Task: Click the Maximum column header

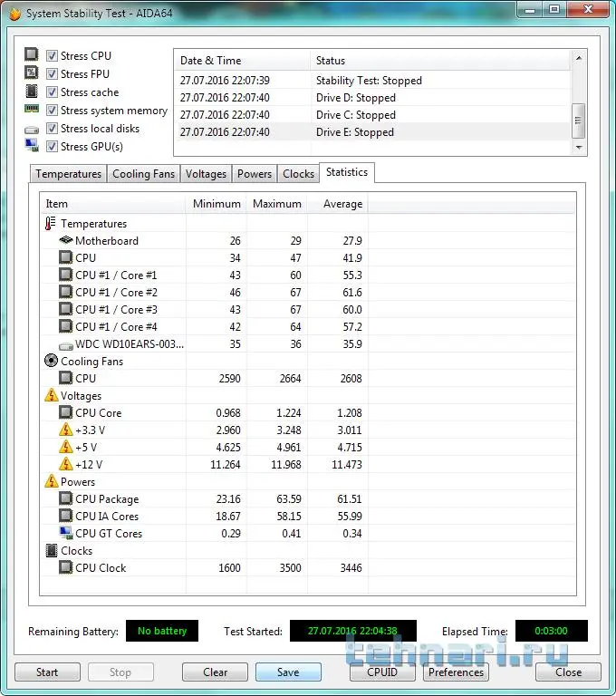Action: [277, 204]
